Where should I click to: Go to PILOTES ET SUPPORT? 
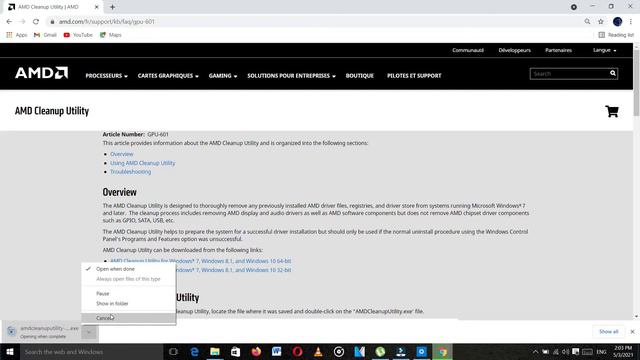pos(414,76)
